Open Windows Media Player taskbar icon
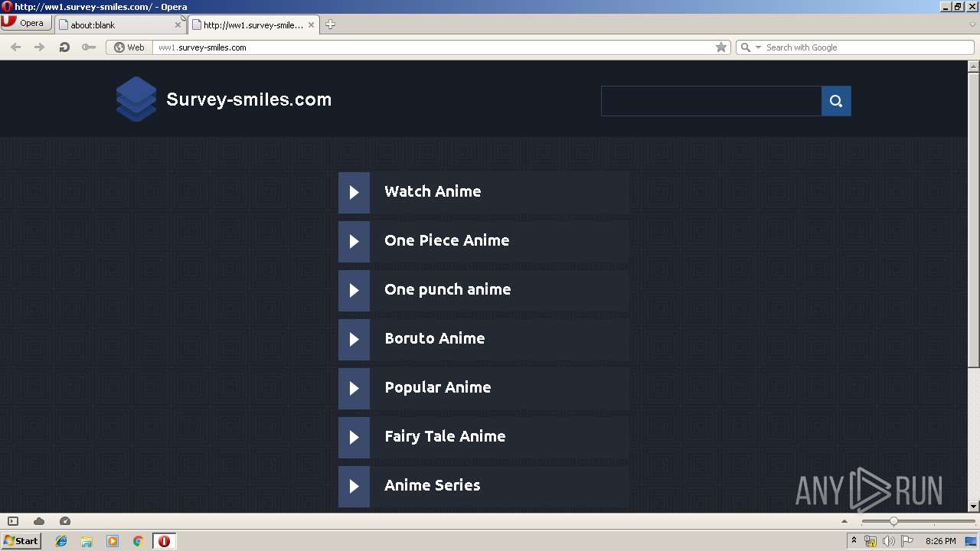 click(x=113, y=541)
